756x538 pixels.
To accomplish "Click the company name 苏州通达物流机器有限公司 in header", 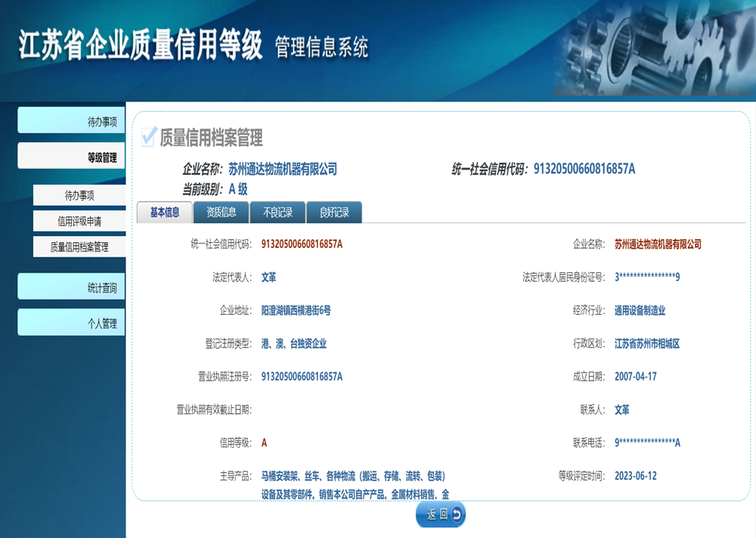I will tap(283, 169).
